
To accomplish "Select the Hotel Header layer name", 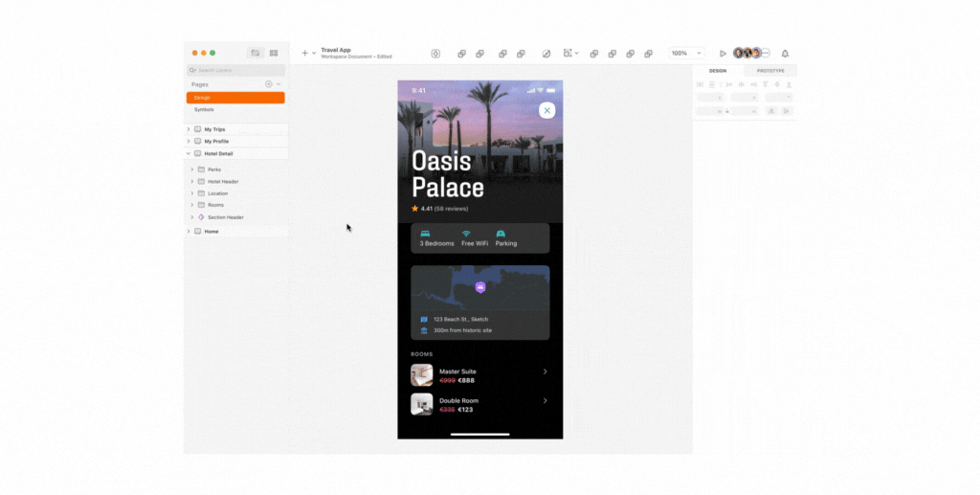I will pyautogui.click(x=223, y=181).
